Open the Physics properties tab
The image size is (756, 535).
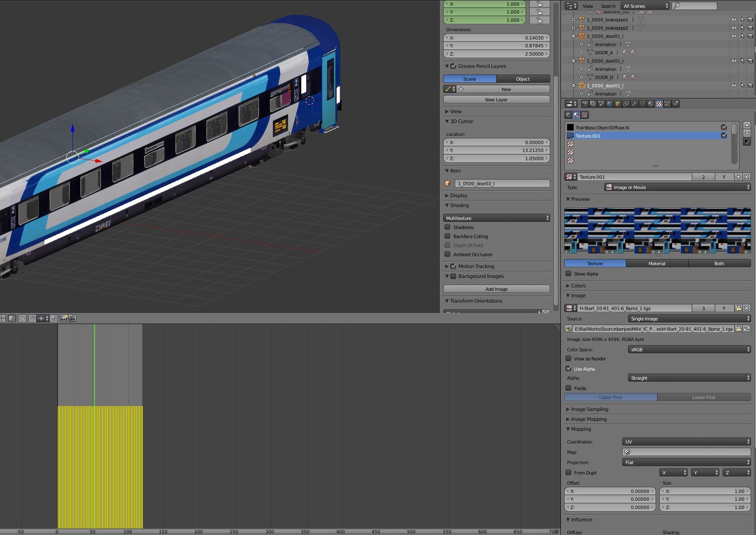(675, 104)
